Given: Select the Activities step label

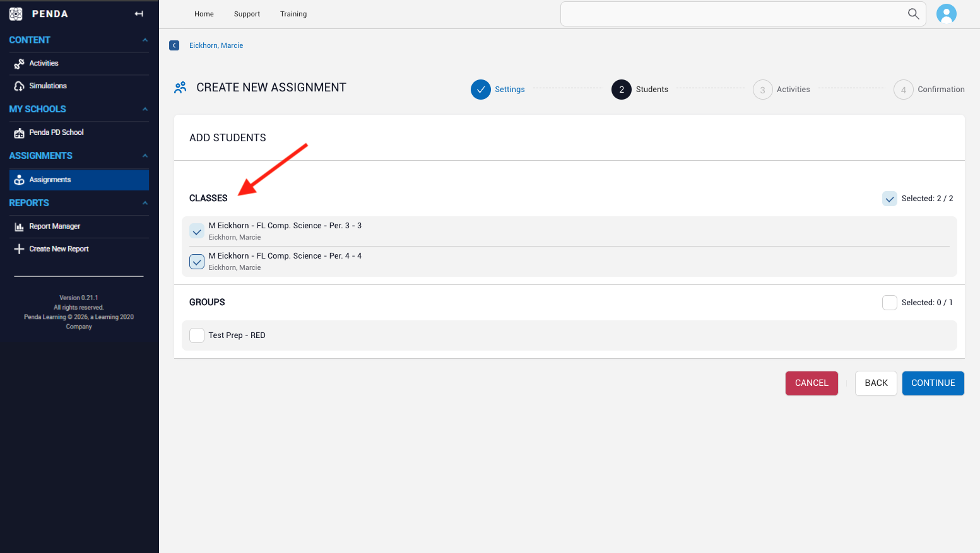Looking at the screenshot, I should pyautogui.click(x=793, y=90).
